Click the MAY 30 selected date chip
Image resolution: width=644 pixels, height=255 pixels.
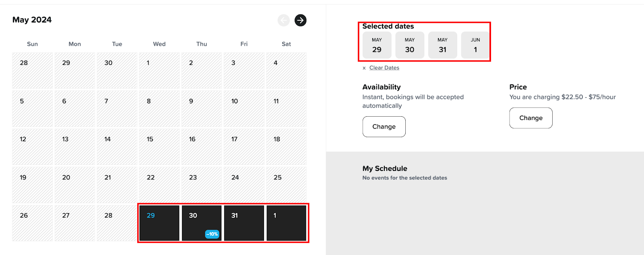click(x=410, y=45)
